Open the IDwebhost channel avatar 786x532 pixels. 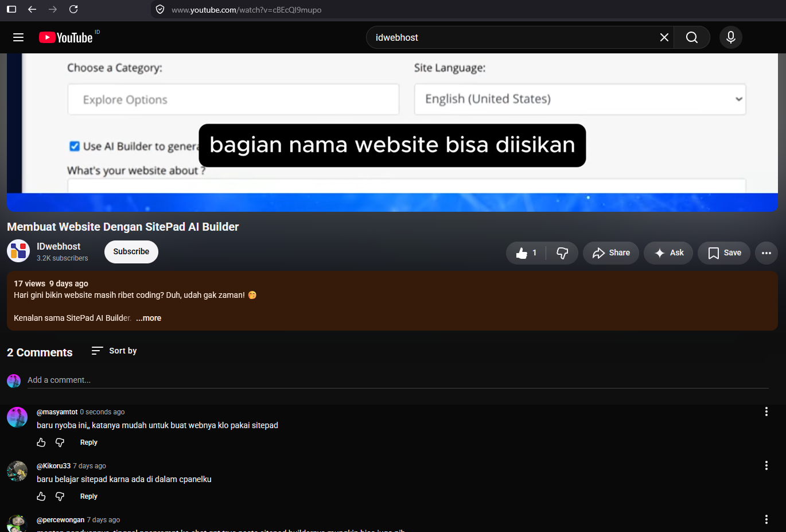coord(18,251)
